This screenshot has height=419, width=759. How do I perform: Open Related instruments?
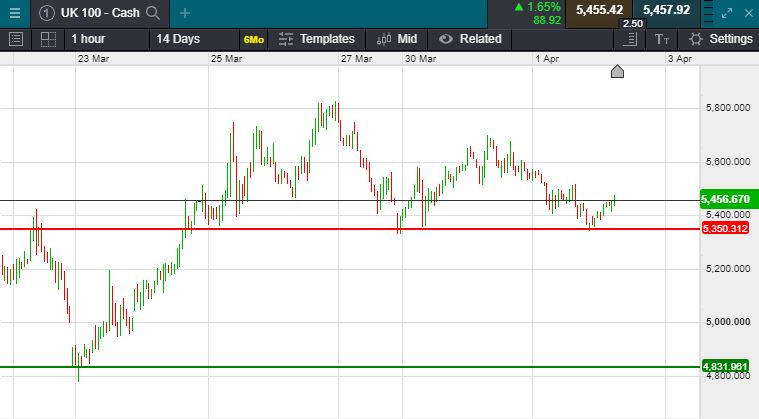click(x=470, y=39)
